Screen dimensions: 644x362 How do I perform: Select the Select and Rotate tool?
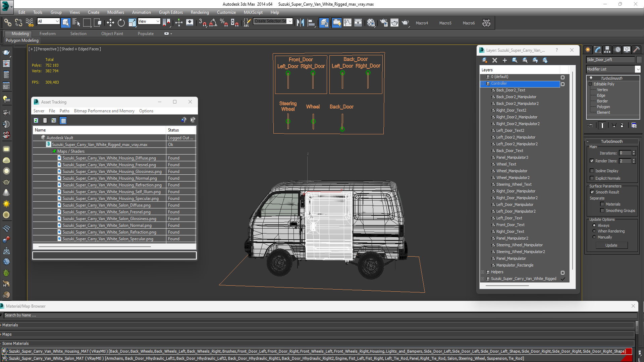(x=121, y=23)
